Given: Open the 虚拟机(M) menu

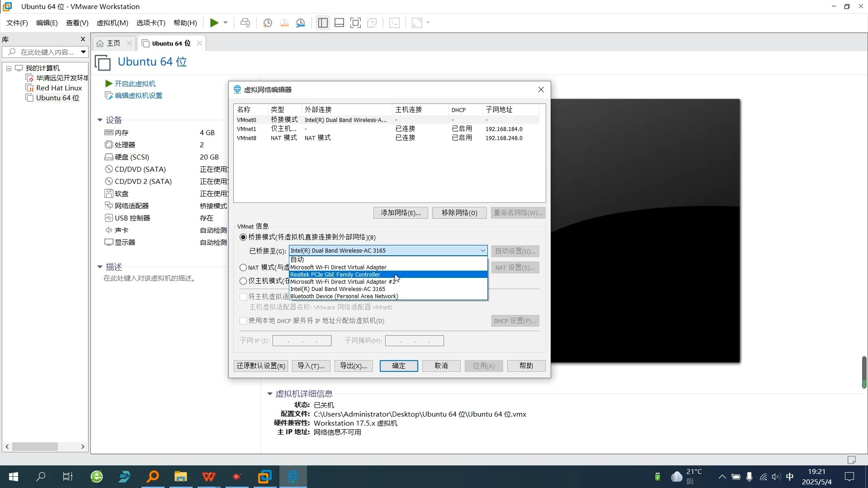Looking at the screenshot, I should tap(113, 23).
